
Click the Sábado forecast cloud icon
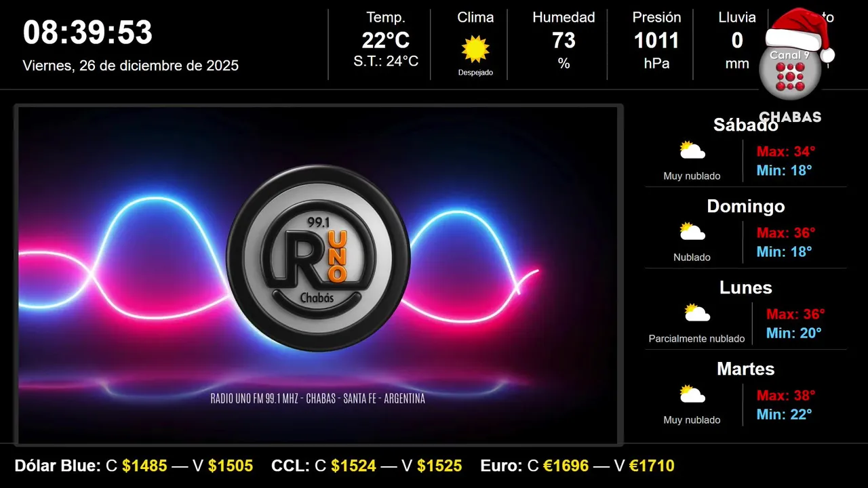[x=692, y=150]
